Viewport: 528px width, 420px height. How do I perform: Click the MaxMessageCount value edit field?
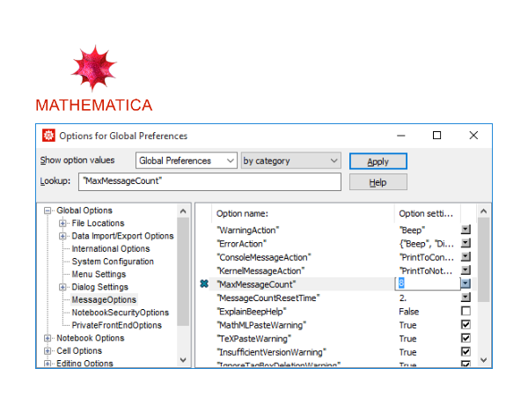tap(428, 284)
